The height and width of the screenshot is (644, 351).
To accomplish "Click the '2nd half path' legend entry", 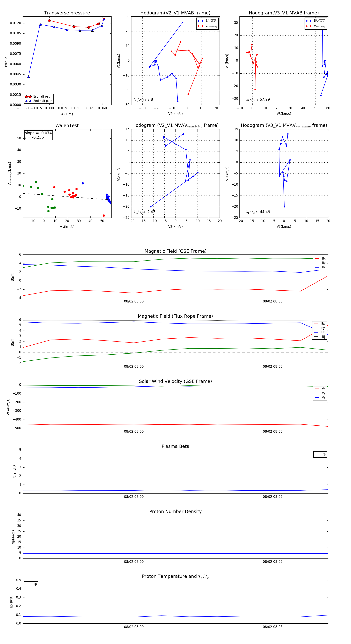I will click(39, 101).
